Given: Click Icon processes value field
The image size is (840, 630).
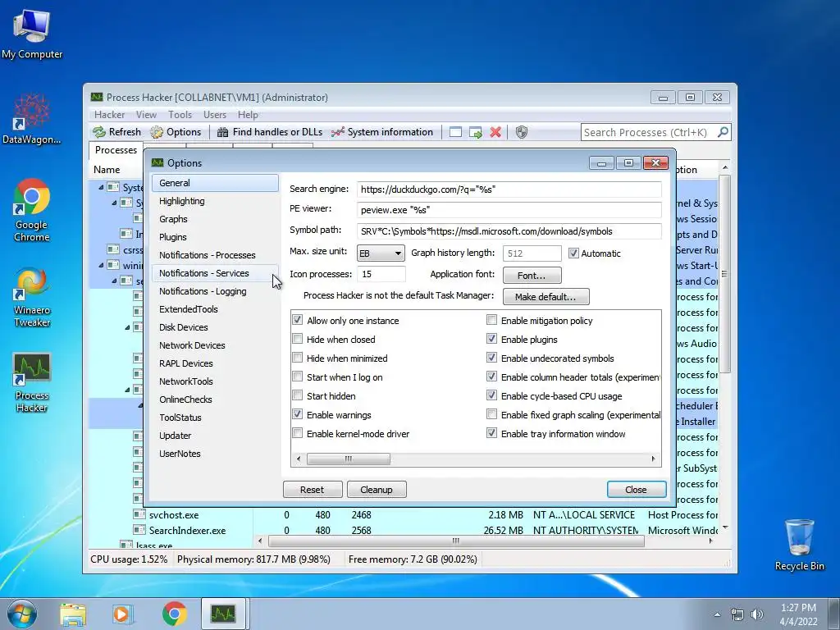Looking at the screenshot, I should [x=381, y=274].
